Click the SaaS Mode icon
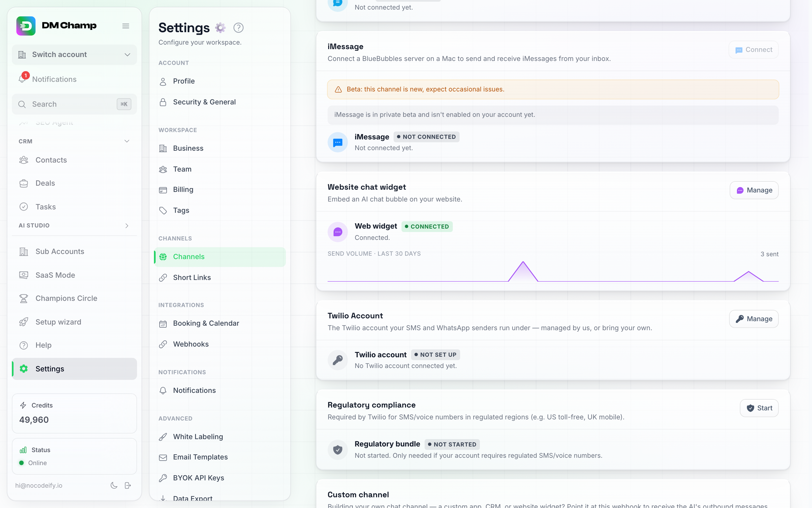The height and width of the screenshot is (508, 812). click(23, 275)
